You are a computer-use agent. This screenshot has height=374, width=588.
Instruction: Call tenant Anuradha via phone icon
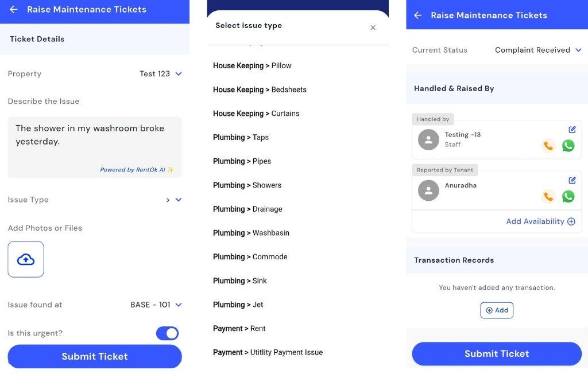548,197
